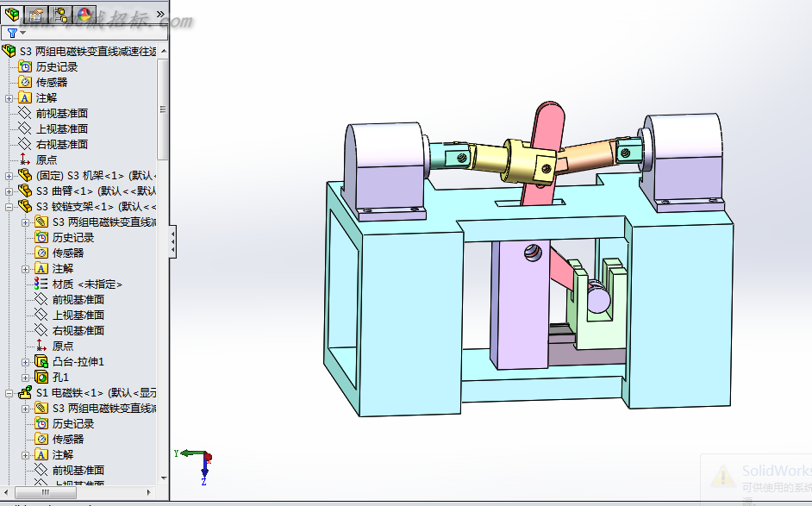Image resolution: width=812 pixels, height=506 pixels.
Task: Open the FeatureManager design tree tab
Action: 12,15
